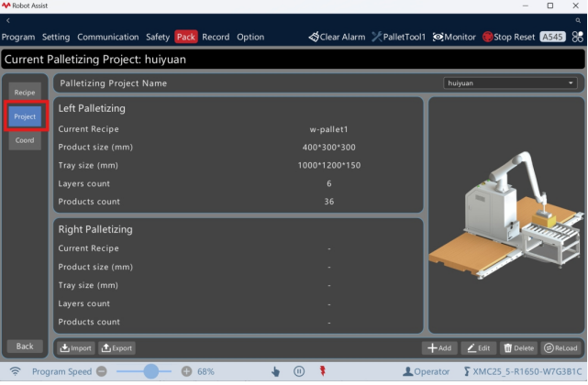
Task: Click the Clear Alarm broom icon
Action: (314, 37)
